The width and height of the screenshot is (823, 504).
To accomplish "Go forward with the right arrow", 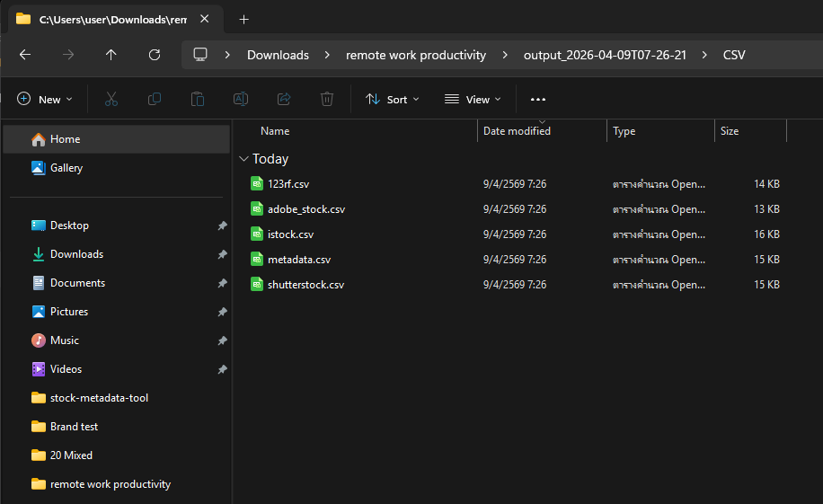I will click(x=68, y=55).
